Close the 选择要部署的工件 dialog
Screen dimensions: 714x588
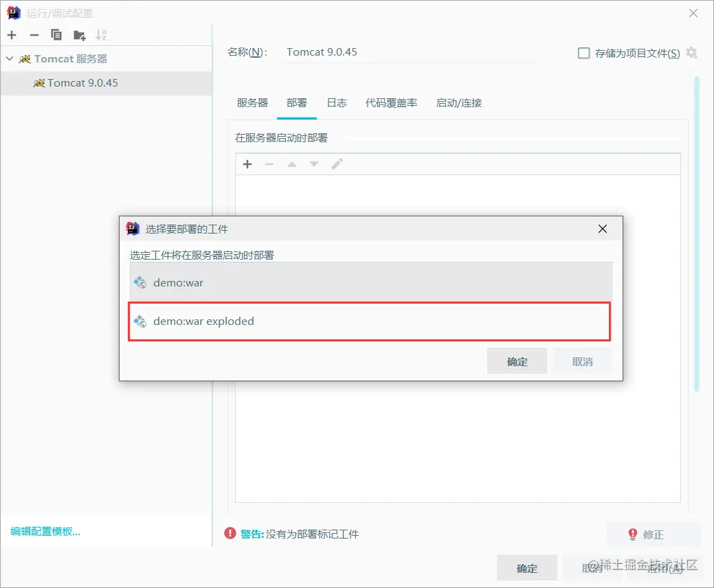pos(603,229)
